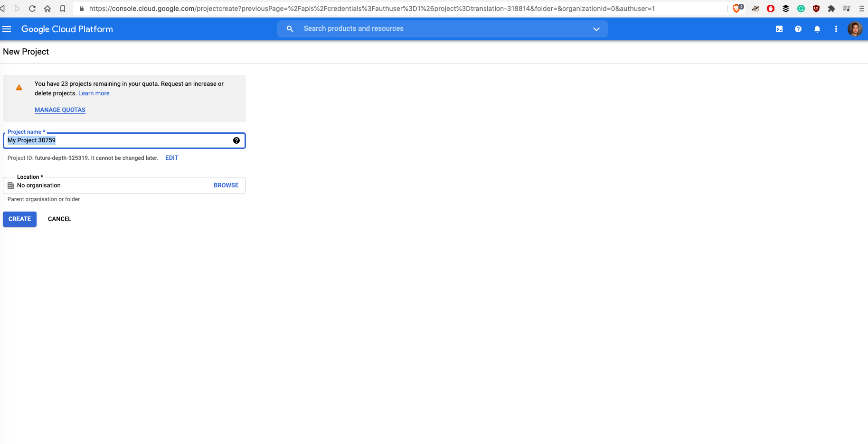Click the Google Cloud Platform logo
868x444 pixels.
[x=67, y=29]
